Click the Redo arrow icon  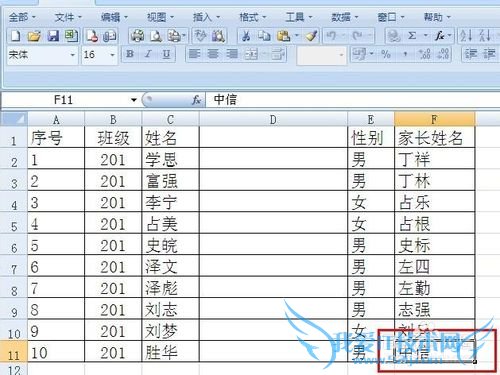tap(357, 36)
